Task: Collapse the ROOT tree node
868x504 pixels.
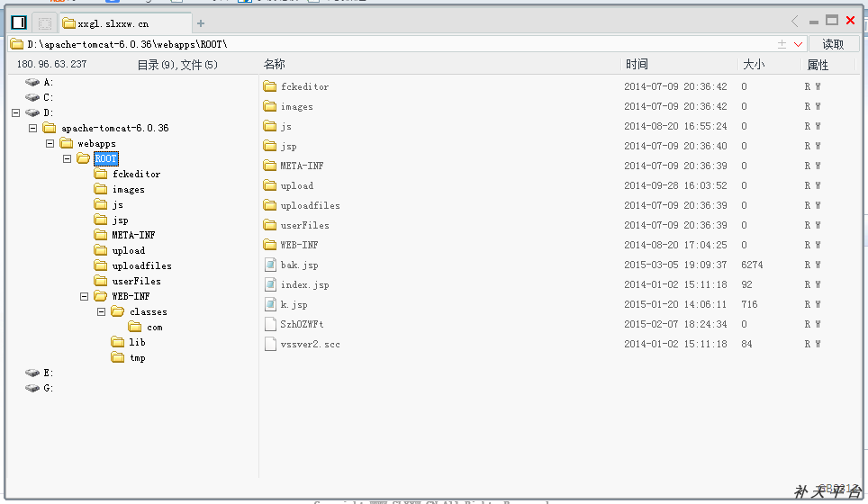Action: pyautogui.click(x=67, y=158)
